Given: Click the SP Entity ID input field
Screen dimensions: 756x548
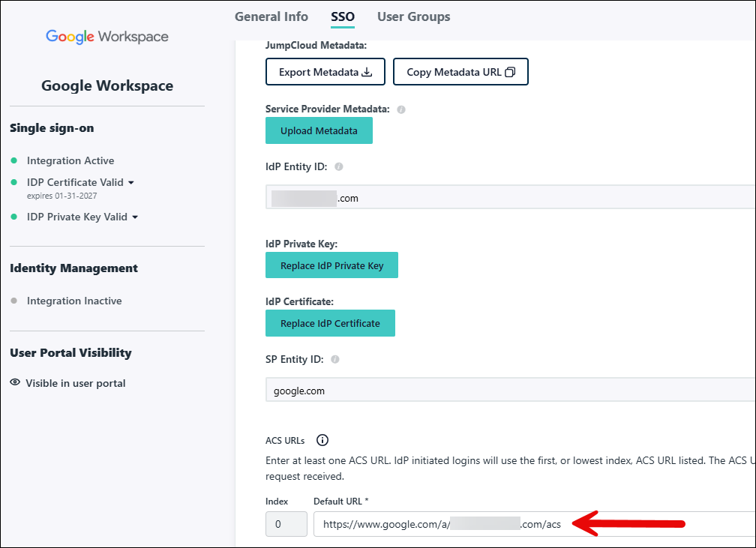Looking at the screenshot, I should pos(510,391).
